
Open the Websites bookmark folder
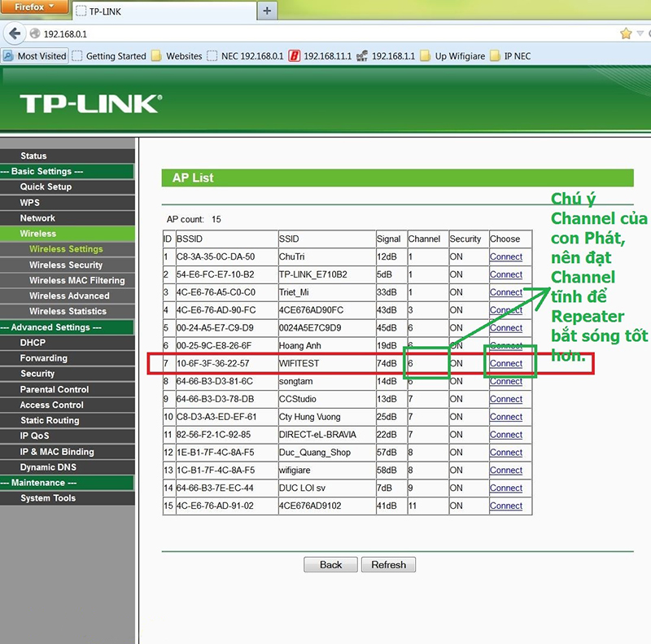(x=177, y=55)
